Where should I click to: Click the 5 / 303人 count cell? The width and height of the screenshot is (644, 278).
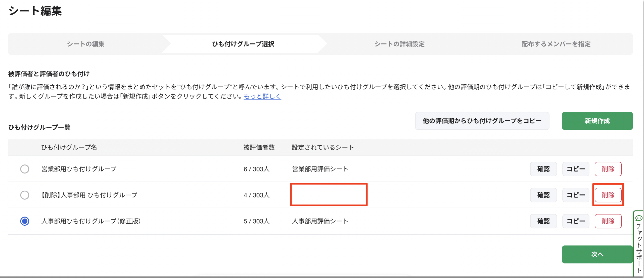point(256,221)
